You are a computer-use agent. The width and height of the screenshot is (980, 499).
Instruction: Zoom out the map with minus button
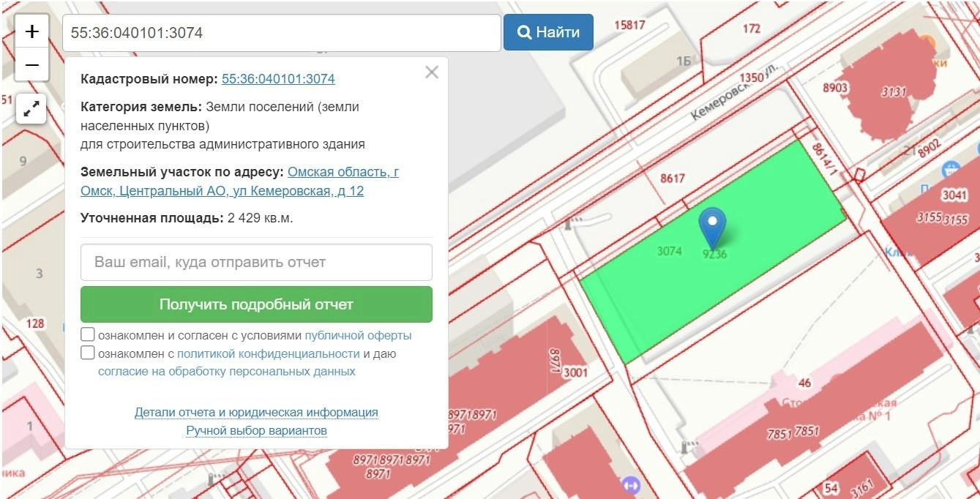(31, 65)
